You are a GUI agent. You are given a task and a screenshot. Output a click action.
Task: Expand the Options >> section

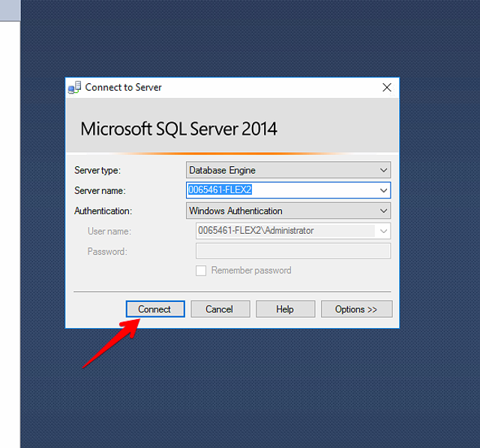point(357,309)
